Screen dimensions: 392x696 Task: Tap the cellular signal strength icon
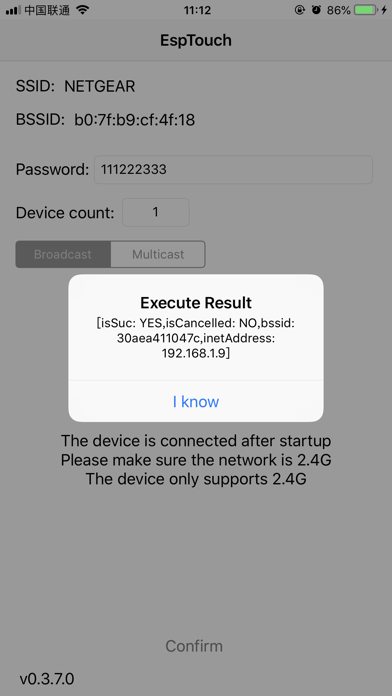[13, 10]
